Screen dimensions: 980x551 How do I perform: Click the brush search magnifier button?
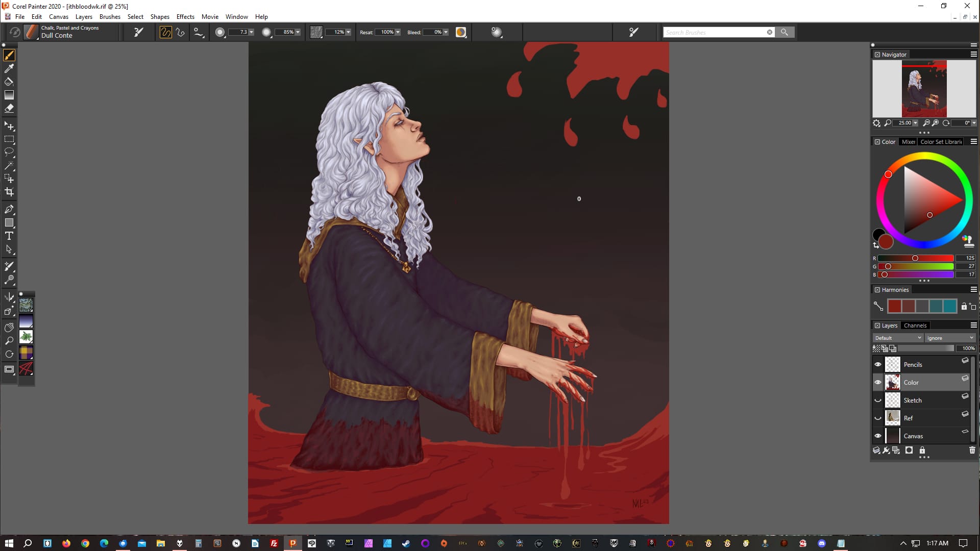tap(785, 32)
